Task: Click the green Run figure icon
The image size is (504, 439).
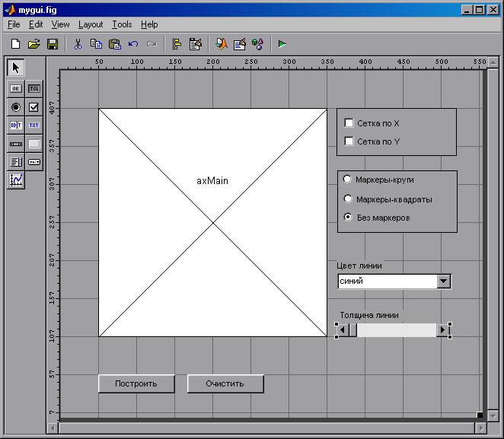Action: click(x=282, y=44)
